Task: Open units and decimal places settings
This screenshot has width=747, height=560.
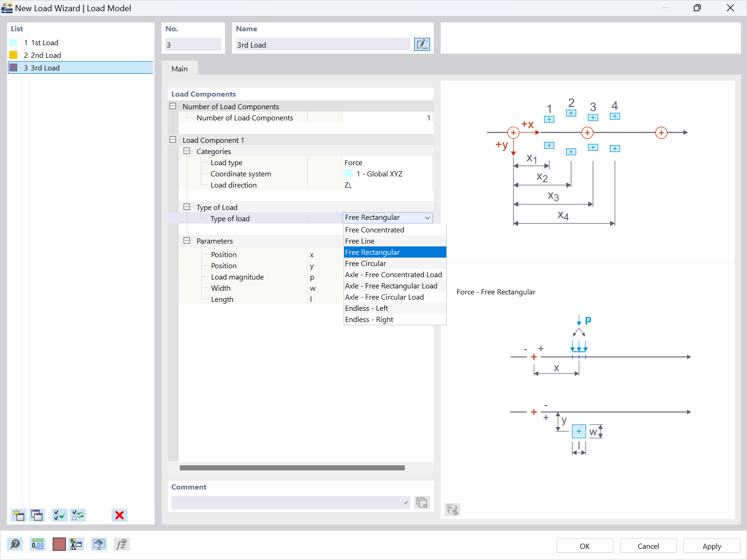Action: pyautogui.click(x=37, y=544)
